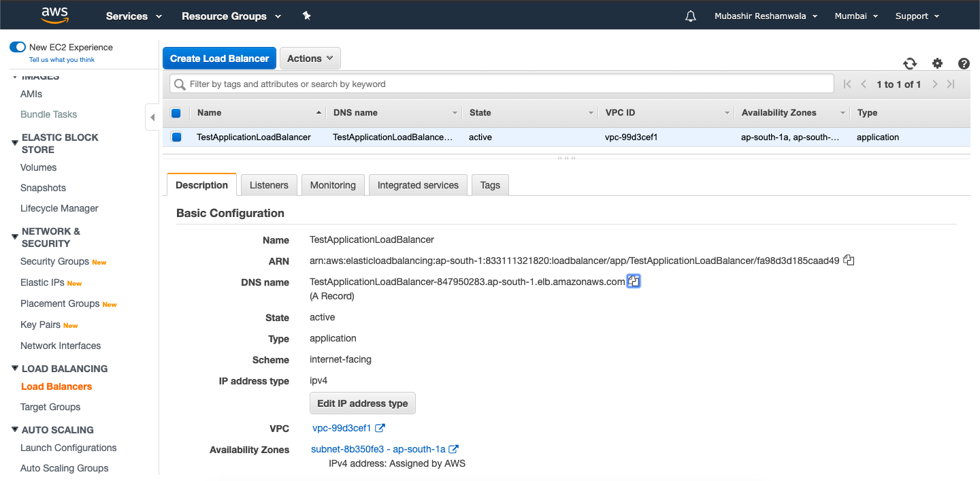Image resolution: width=980 pixels, height=481 pixels.
Task: Go to last page of results
Action: point(951,84)
